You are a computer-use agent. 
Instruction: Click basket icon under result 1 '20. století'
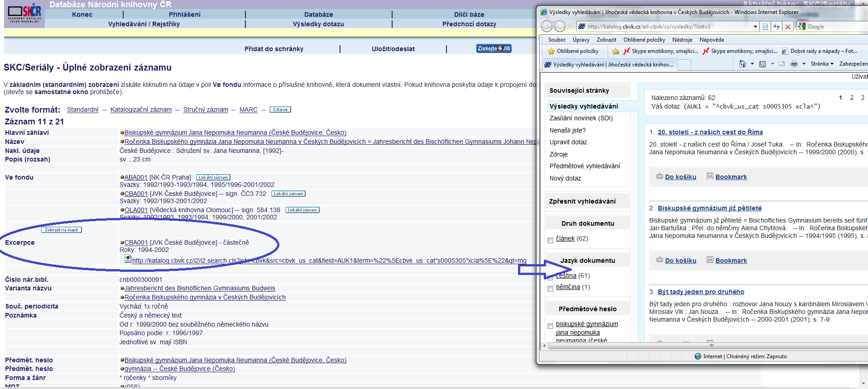click(660, 176)
